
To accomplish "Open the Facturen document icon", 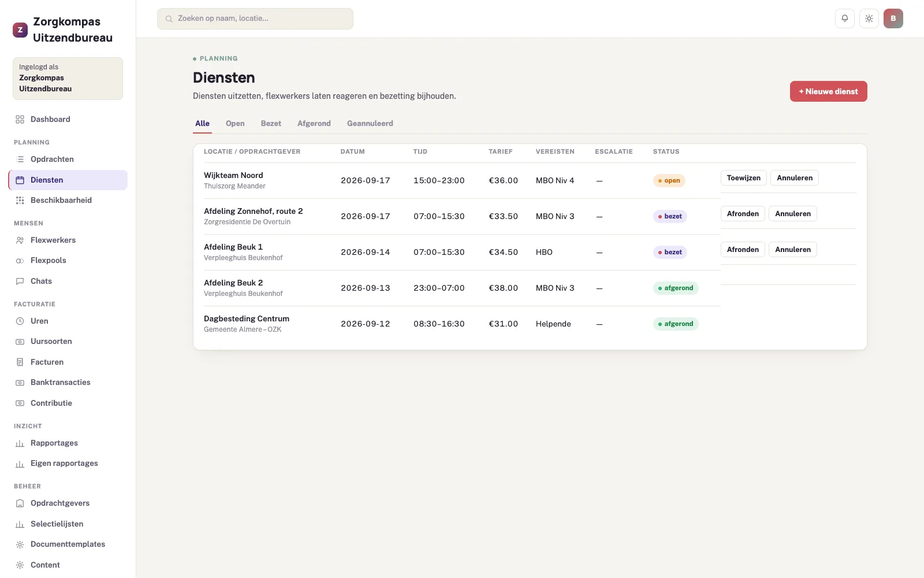I will (x=20, y=362).
